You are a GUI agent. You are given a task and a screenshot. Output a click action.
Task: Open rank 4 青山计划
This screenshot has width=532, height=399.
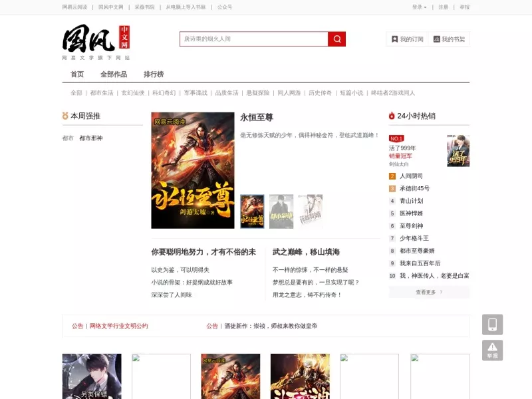click(411, 201)
